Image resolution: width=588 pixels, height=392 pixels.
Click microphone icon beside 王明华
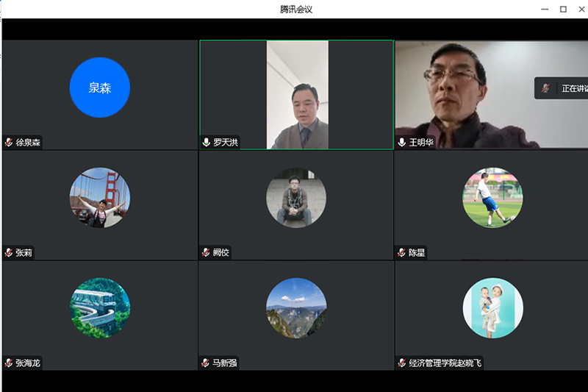coord(402,143)
